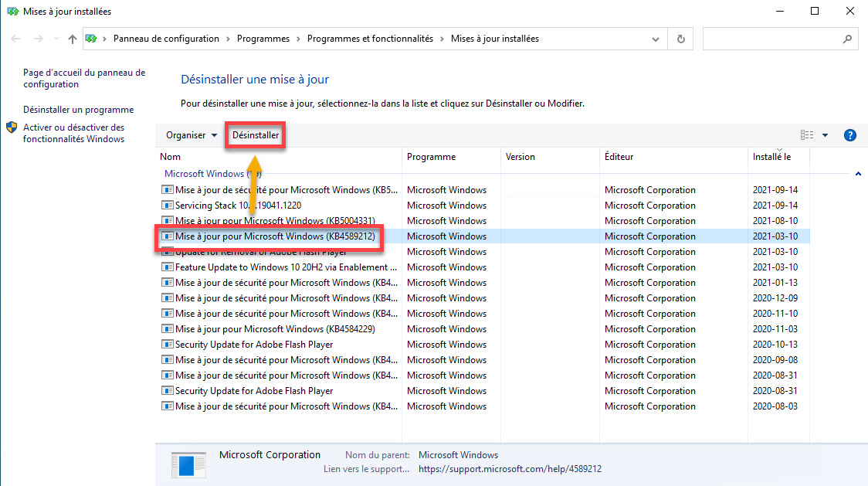
Task: Select the Microsoft Windows group header
Action: 212,174
